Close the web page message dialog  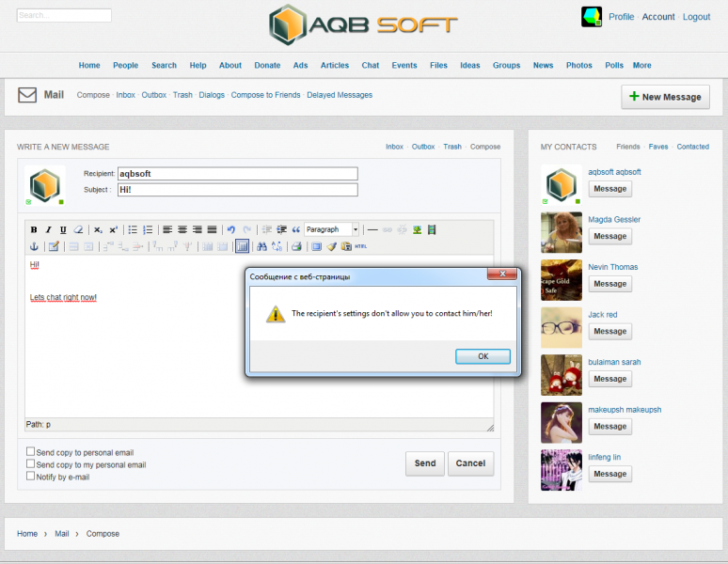tap(502, 274)
